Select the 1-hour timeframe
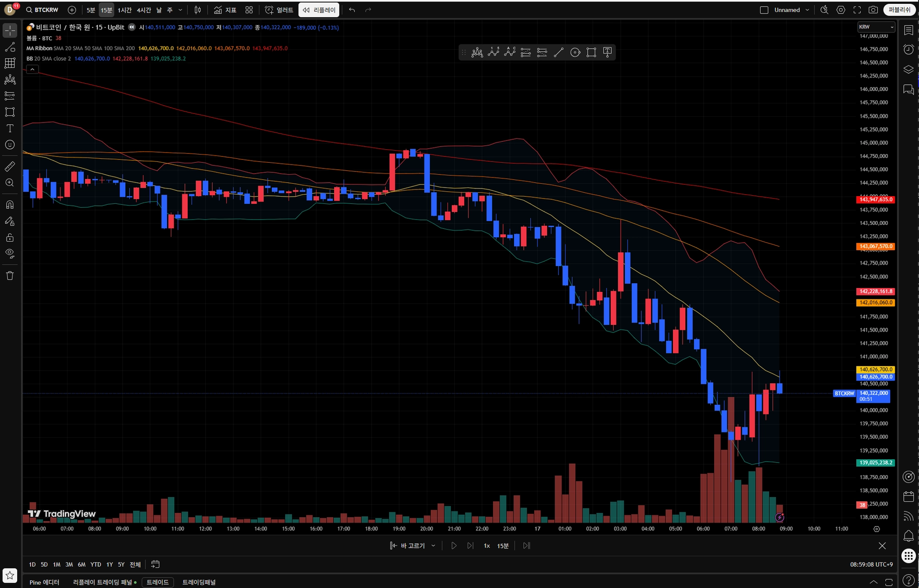This screenshot has width=919, height=588. point(124,10)
